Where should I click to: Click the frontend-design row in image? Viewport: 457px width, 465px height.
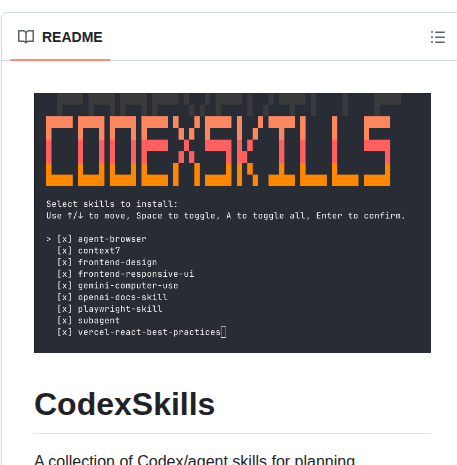click(x=107, y=262)
